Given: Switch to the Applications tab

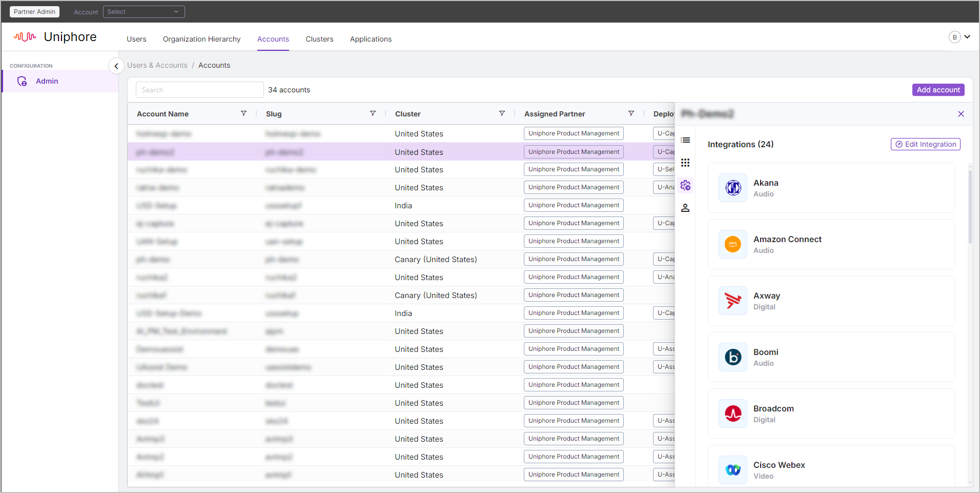Looking at the screenshot, I should [371, 39].
